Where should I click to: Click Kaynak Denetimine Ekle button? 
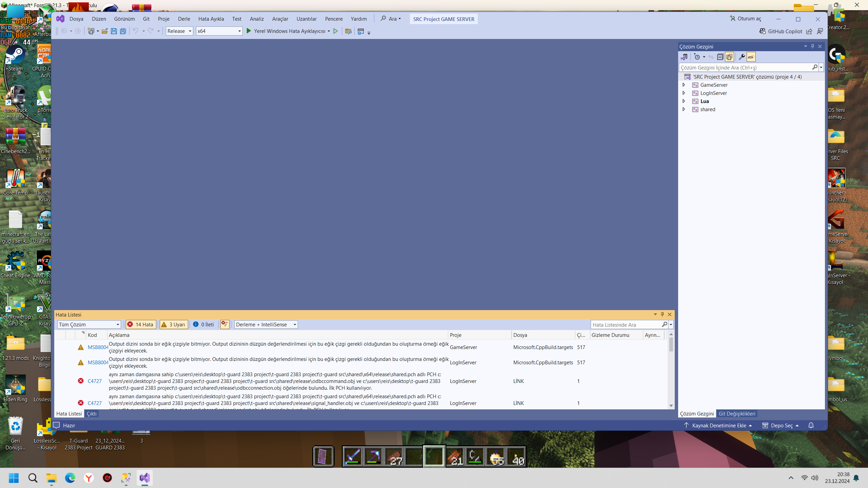pyautogui.click(x=718, y=425)
